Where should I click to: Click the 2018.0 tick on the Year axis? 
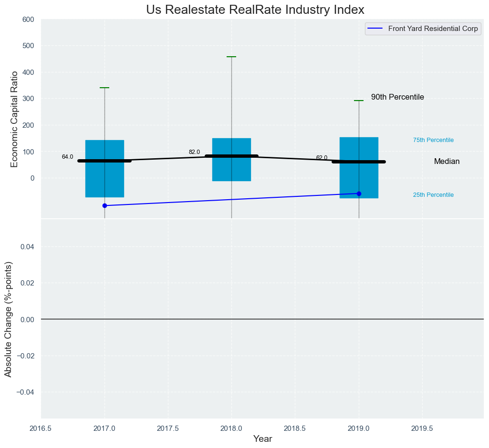tap(231, 428)
